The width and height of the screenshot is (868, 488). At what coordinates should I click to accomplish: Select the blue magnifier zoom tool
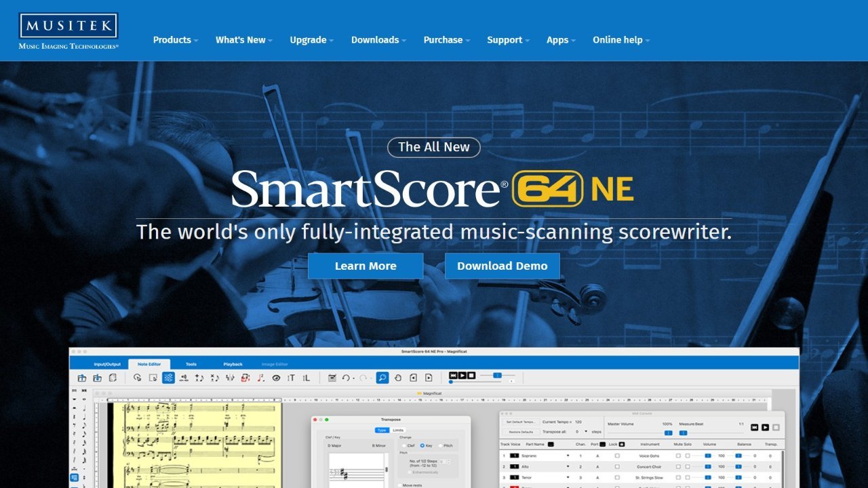[382, 378]
